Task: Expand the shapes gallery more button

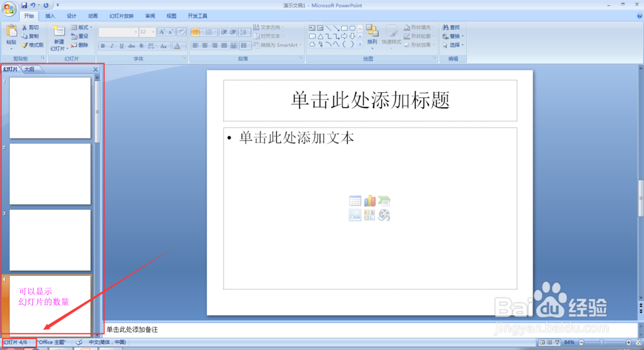Action: pos(360,44)
